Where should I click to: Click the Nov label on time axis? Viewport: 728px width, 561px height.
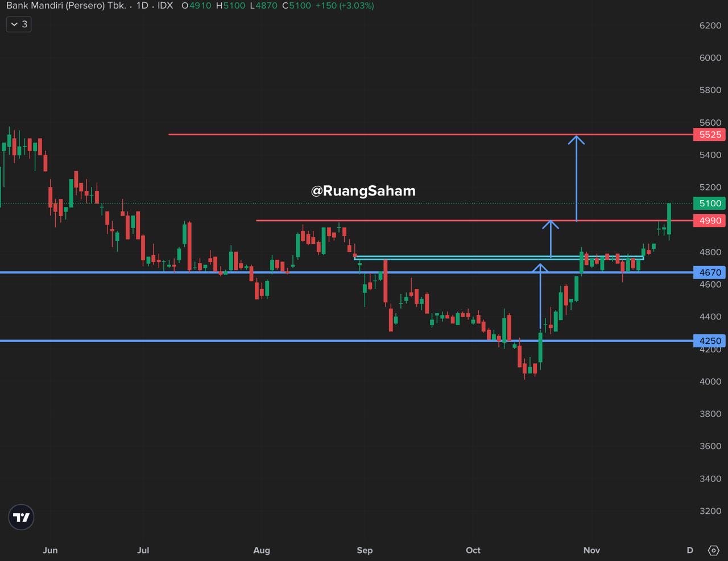click(591, 550)
